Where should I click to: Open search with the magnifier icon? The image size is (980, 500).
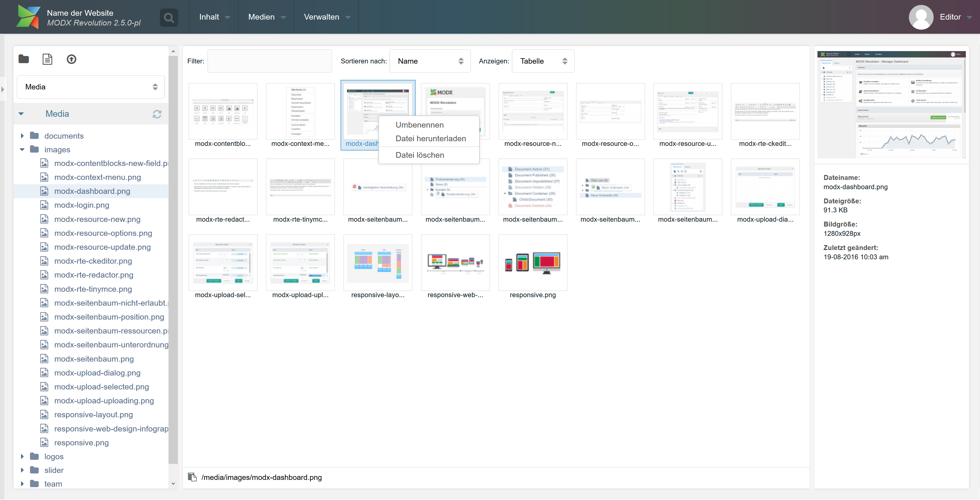168,17
